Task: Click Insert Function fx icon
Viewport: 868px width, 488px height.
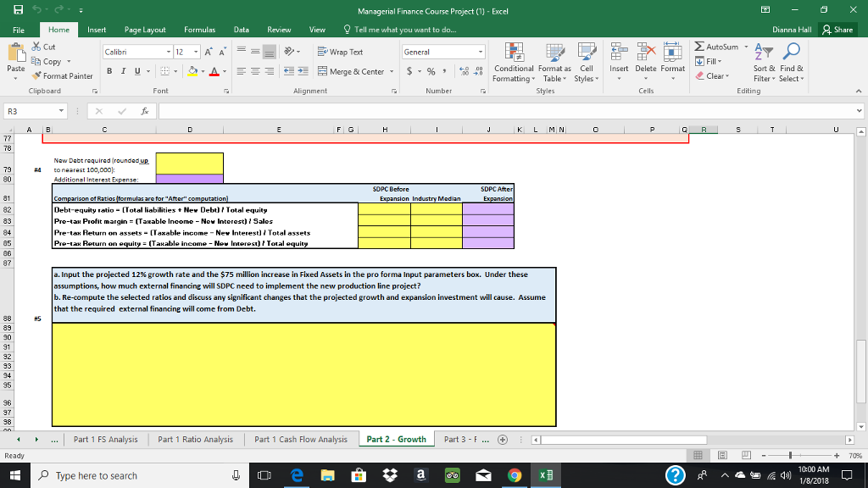Action: [x=144, y=111]
